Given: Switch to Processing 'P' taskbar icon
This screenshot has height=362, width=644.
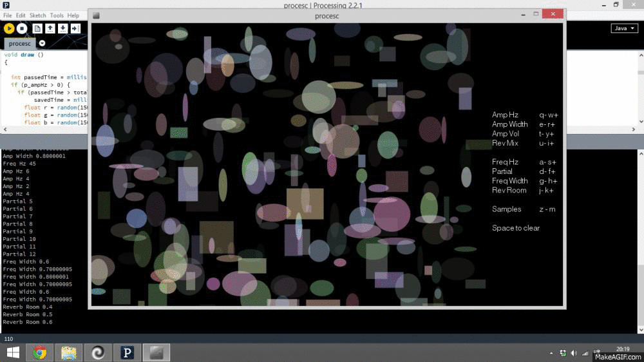Looking at the screenshot, I should 127,352.
